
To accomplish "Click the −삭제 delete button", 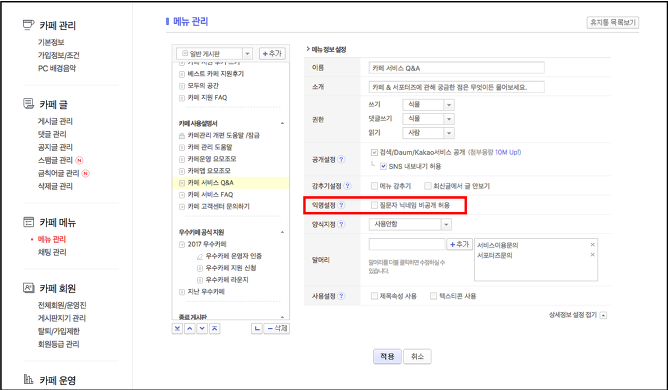I will (277, 328).
